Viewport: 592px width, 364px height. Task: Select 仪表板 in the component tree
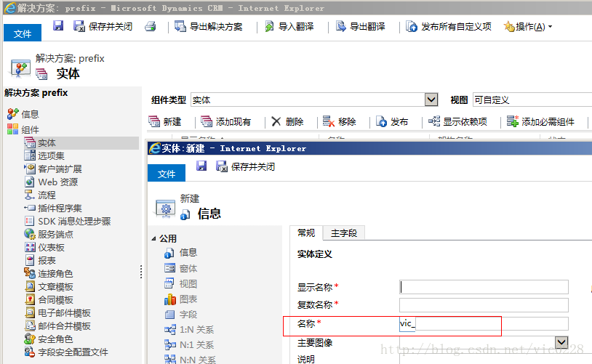click(x=44, y=248)
